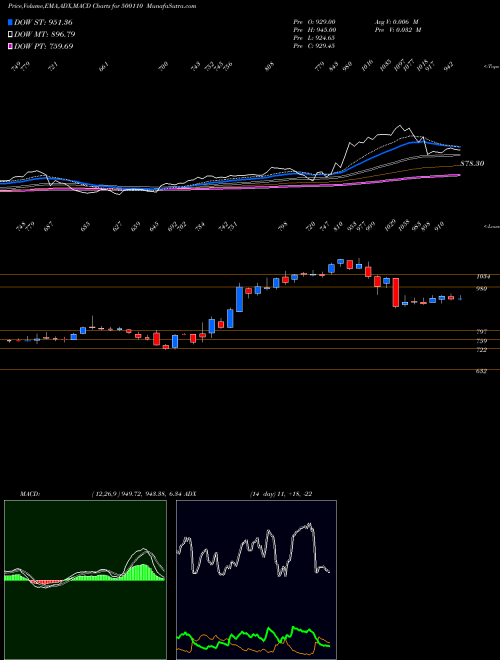Click the 878.30 label on EMA chart
Screen dimensions: 500x660
pyautogui.click(x=472, y=163)
